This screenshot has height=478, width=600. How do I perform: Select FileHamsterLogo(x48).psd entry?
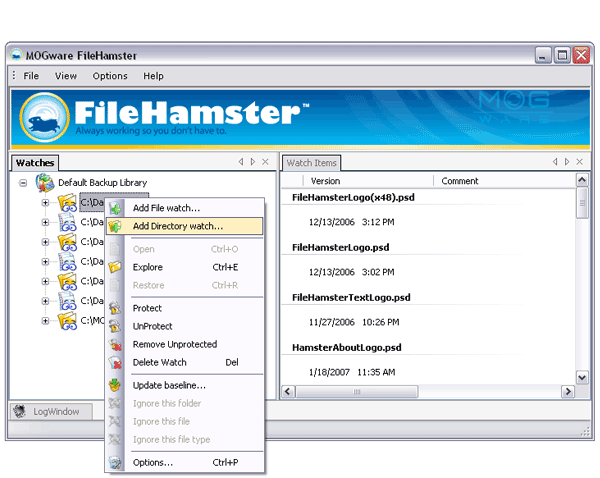pos(353,197)
